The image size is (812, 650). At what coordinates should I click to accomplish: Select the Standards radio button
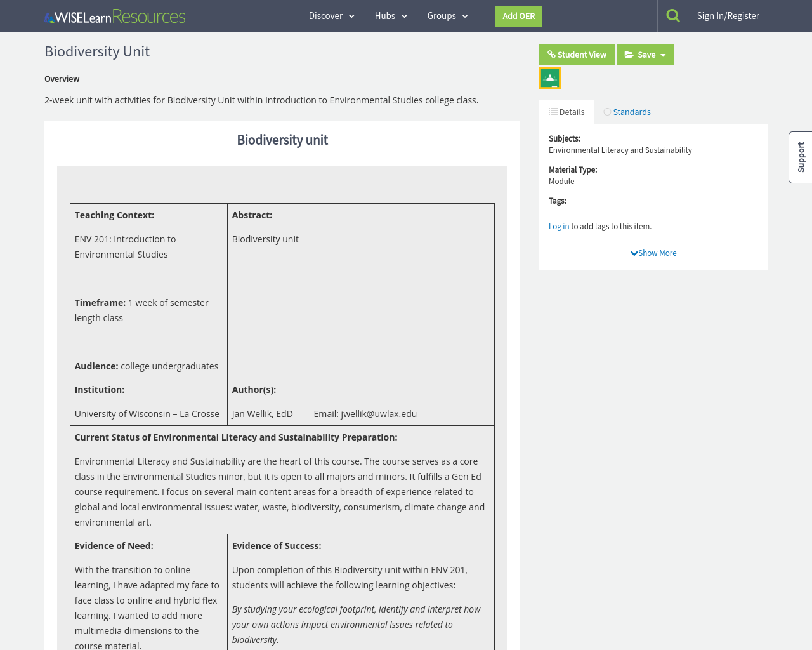(x=606, y=111)
